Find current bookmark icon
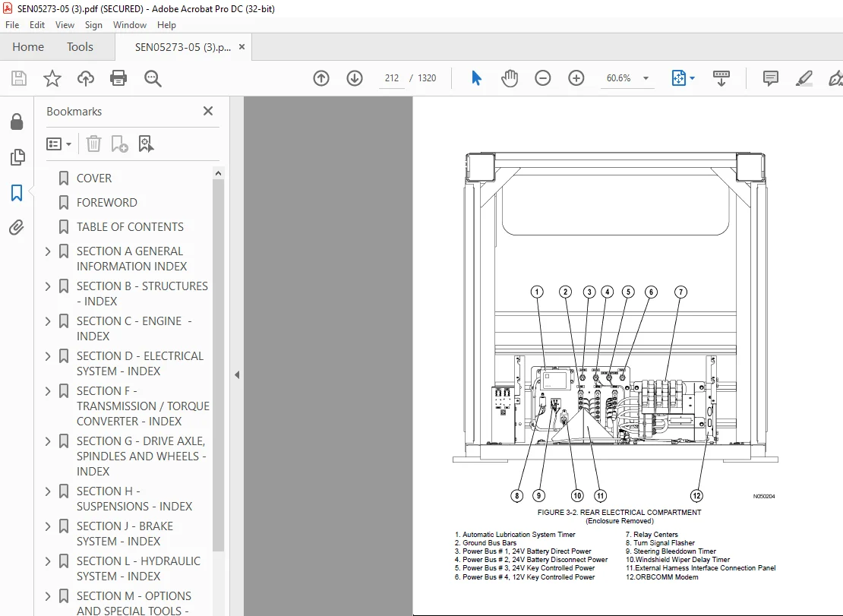The image size is (843, 616). pos(146,144)
